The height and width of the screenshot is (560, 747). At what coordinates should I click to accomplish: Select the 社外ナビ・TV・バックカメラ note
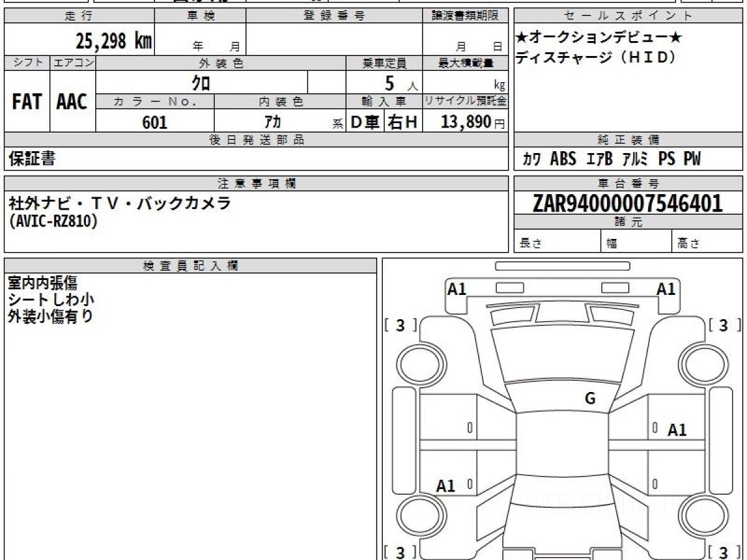[x=119, y=202]
